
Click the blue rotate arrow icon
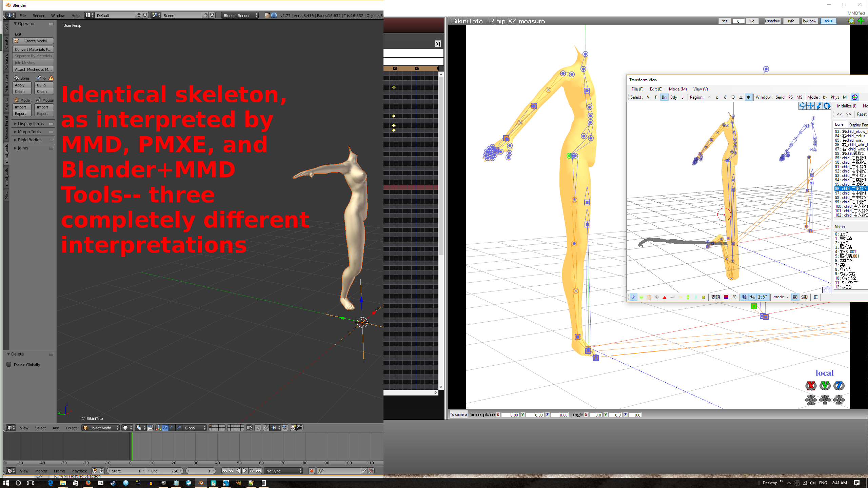click(827, 106)
